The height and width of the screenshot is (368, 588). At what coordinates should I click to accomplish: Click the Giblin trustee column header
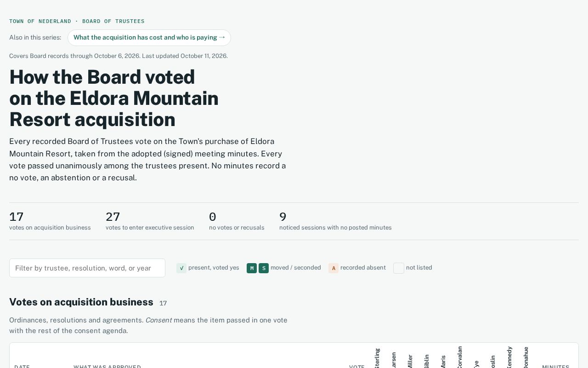click(426, 361)
